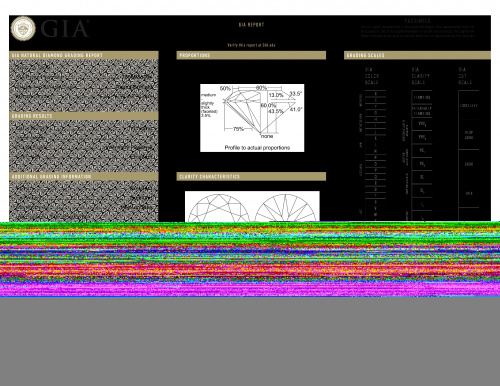Click the Profile to actual proportions caption

(x=257, y=148)
